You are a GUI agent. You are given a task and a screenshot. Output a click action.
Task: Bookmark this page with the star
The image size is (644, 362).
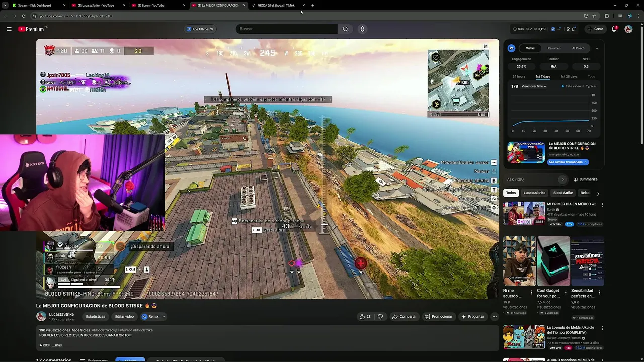594,16
